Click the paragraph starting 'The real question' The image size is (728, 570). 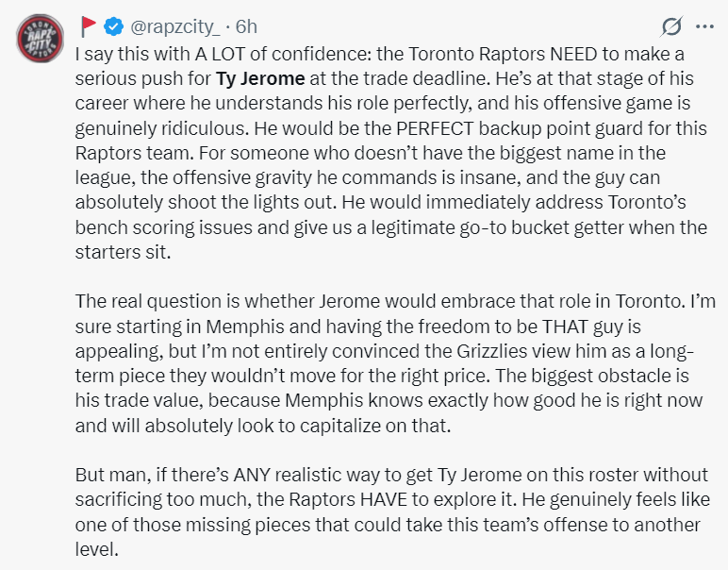[x=395, y=363]
